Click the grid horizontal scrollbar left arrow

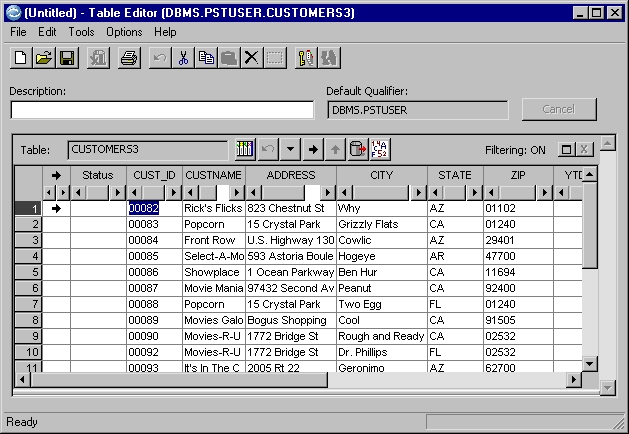point(22,379)
